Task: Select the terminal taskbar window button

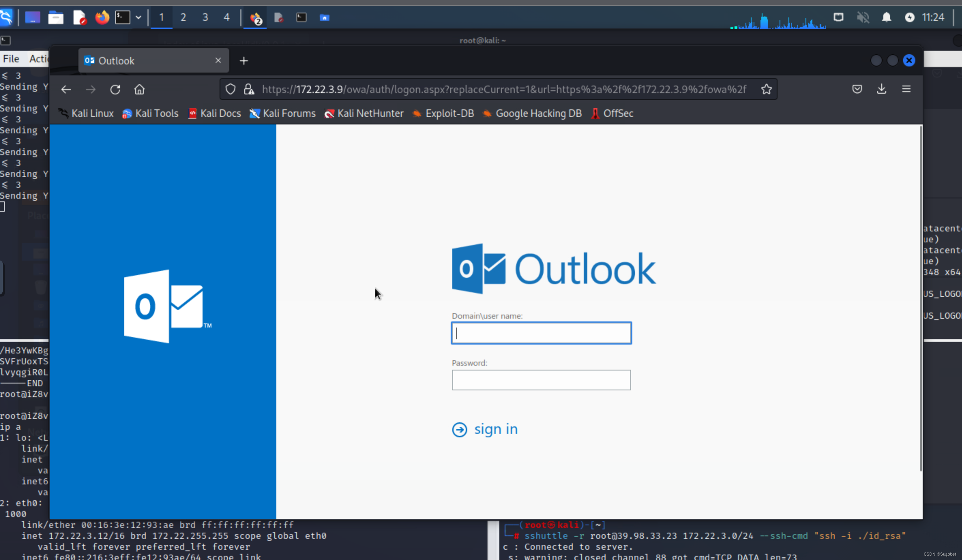Action: [x=301, y=17]
